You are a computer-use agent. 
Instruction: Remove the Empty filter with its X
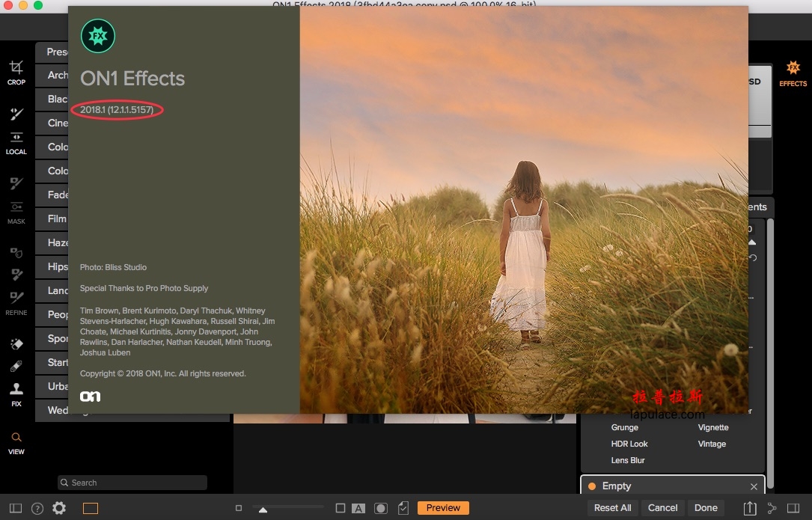click(754, 486)
